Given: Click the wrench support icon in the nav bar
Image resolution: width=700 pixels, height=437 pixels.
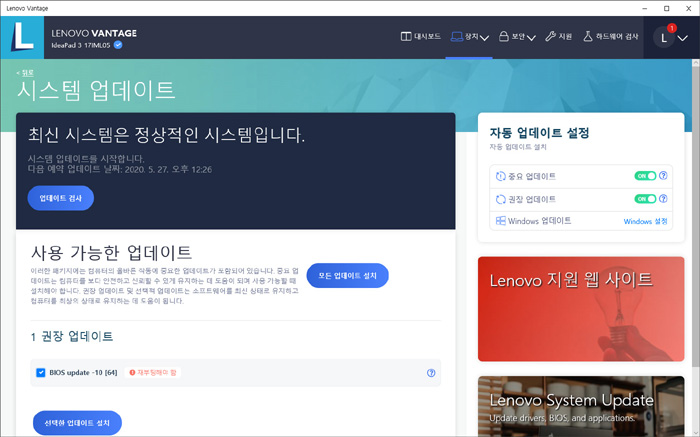Looking at the screenshot, I should 550,36.
